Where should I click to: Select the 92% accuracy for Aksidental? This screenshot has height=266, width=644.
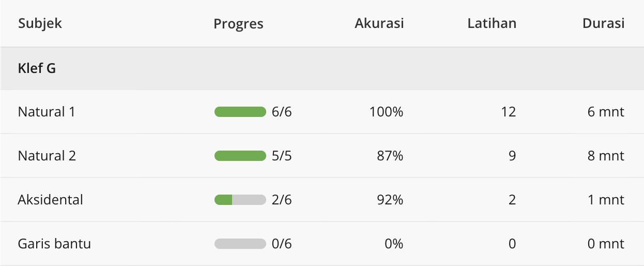click(x=390, y=200)
